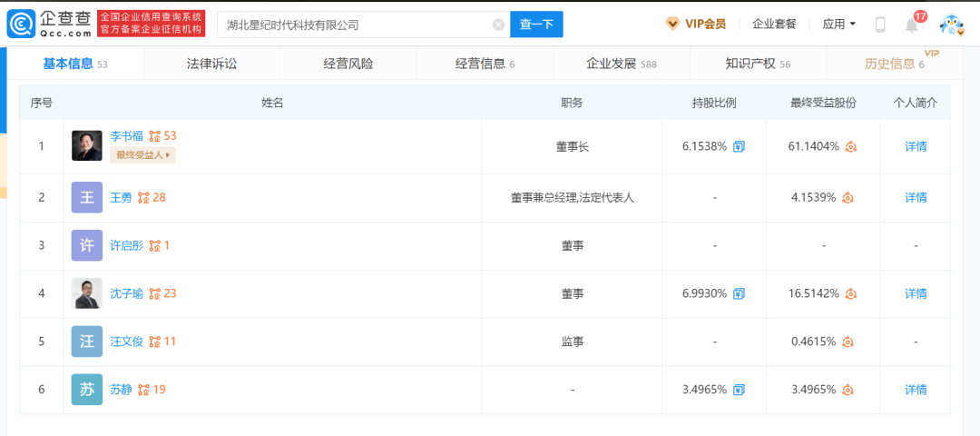The height and width of the screenshot is (436, 980).
Task: Open the mobile phone app icon
Action: pyautogui.click(x=880, y=25)
